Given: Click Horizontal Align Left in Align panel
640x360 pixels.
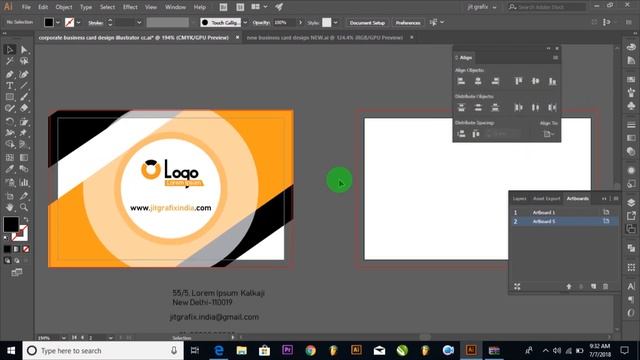Looking at the screenshot, I should coord(461,81).
